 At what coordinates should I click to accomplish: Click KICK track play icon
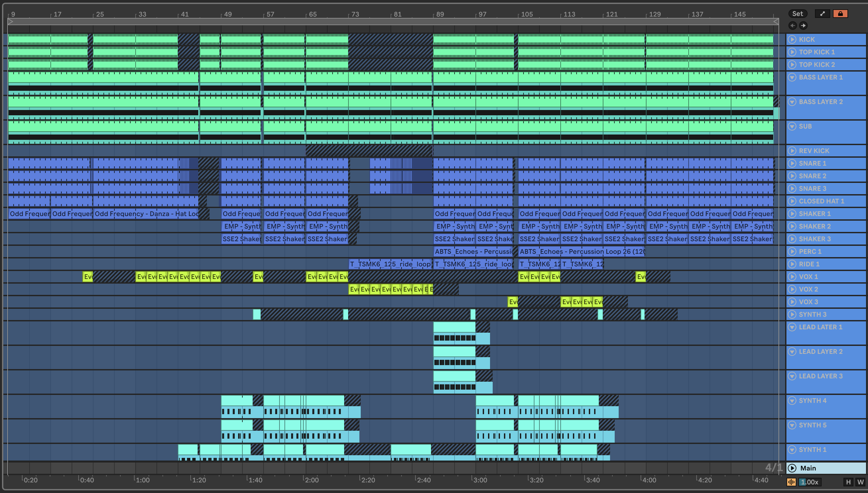792,39
